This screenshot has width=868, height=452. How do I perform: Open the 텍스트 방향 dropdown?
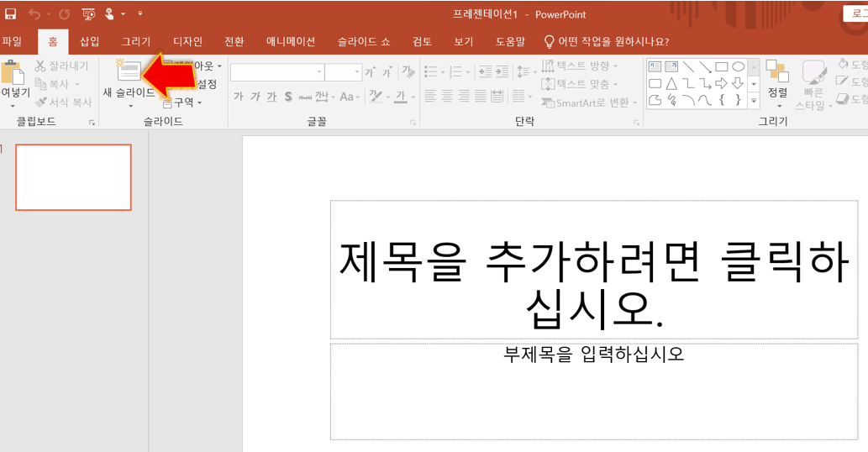click(579, 66)
